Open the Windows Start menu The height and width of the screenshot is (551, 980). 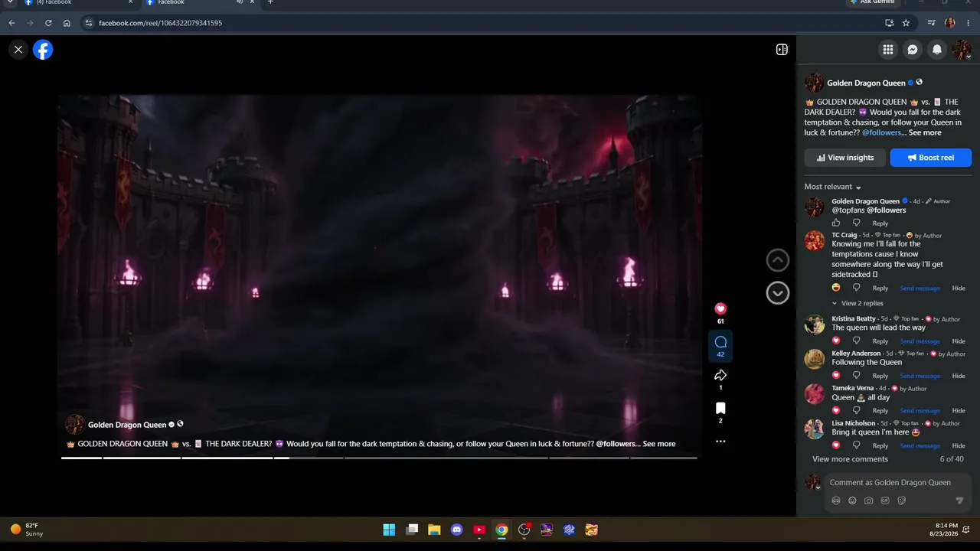pyautogui.click(x=389, y=530)
